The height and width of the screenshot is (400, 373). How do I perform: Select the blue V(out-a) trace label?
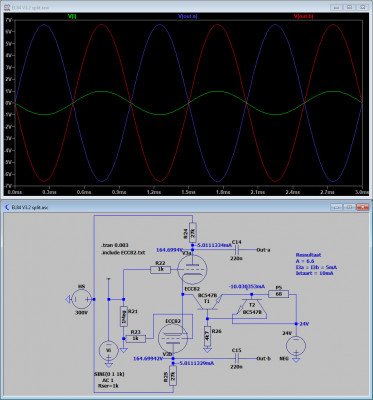click(x=188, y=17)
